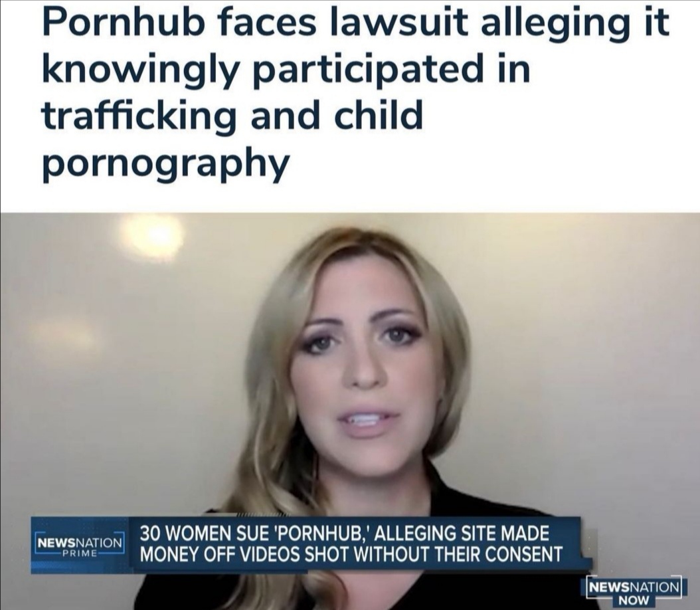Click the 'ALLEGING SITE MADE' chyron text
The width and height of the screenshot is (700, 610).
464,534
